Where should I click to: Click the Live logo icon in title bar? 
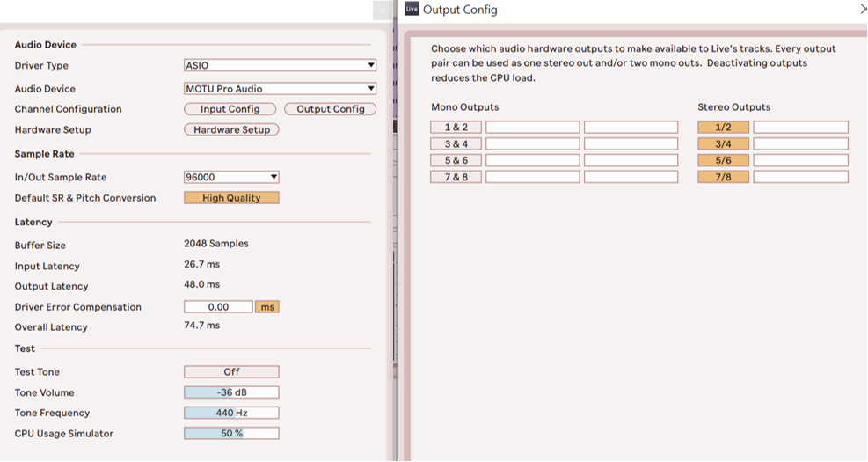[411, 9]
